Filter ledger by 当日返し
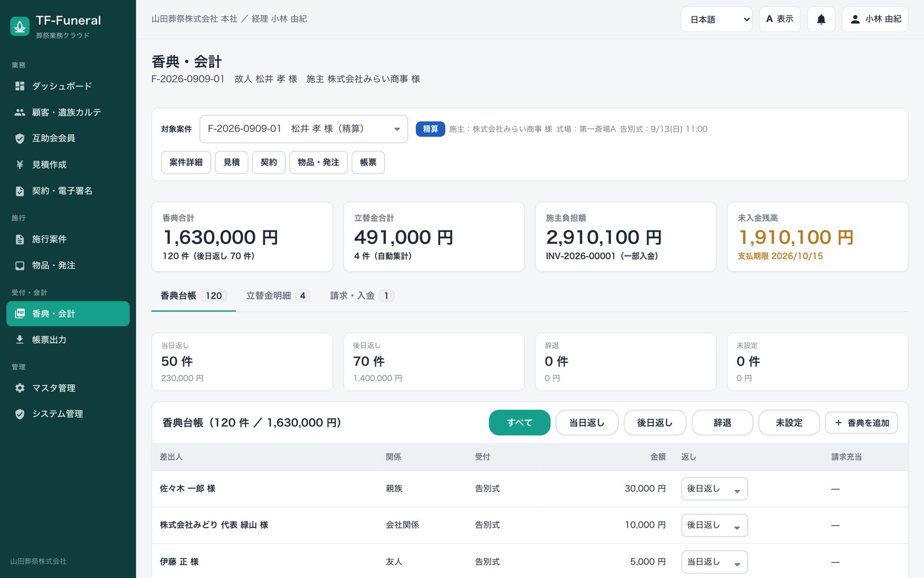This screenshot has height=578, width=924. pyautogui.click(x=587, y=423)
